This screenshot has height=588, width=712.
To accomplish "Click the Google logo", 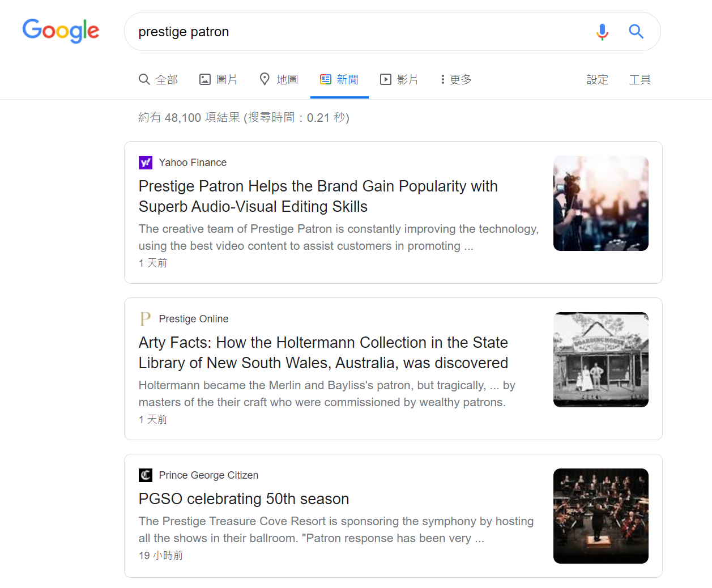I will tap(61, 31).
